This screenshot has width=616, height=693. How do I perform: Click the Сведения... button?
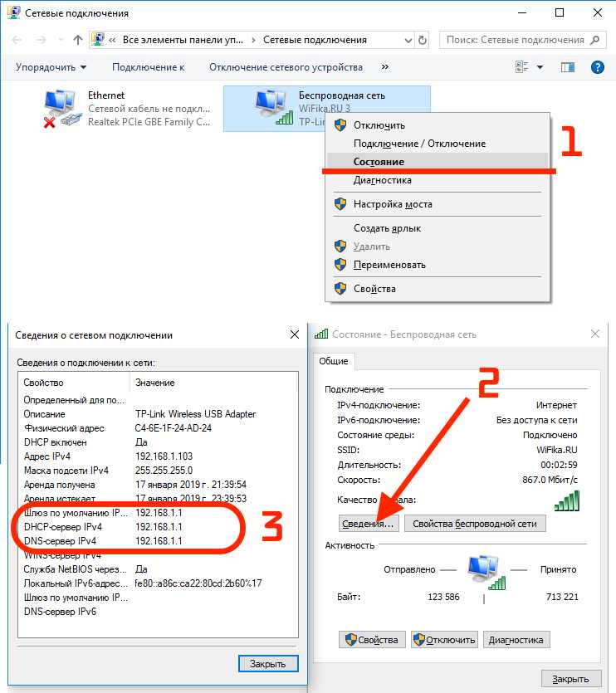click(369, 524)
